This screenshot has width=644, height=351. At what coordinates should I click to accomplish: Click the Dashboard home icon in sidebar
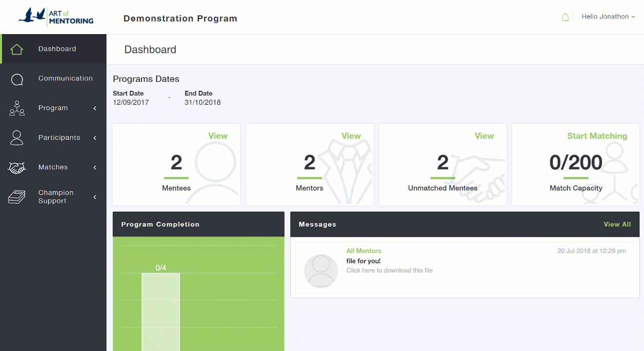point(17,49)
